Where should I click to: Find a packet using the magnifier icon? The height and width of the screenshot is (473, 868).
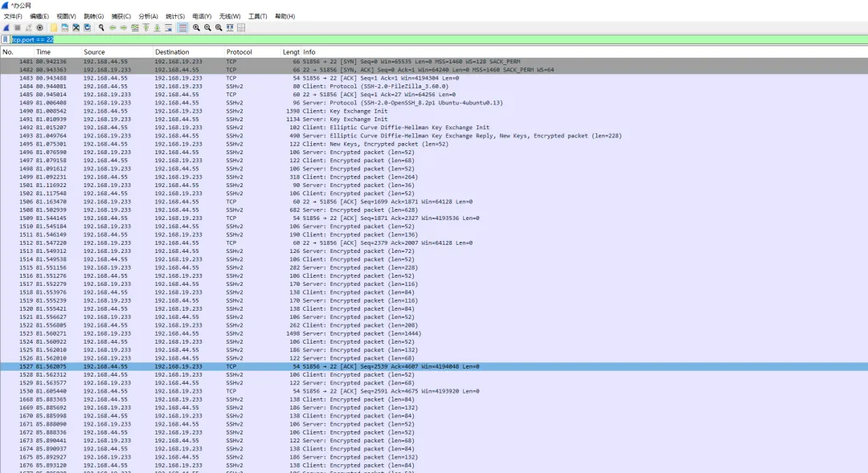point(101,27)
